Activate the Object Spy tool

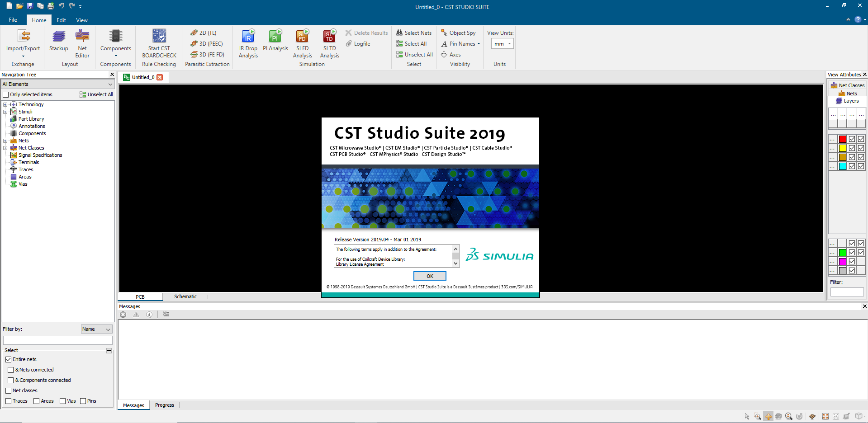458,33
